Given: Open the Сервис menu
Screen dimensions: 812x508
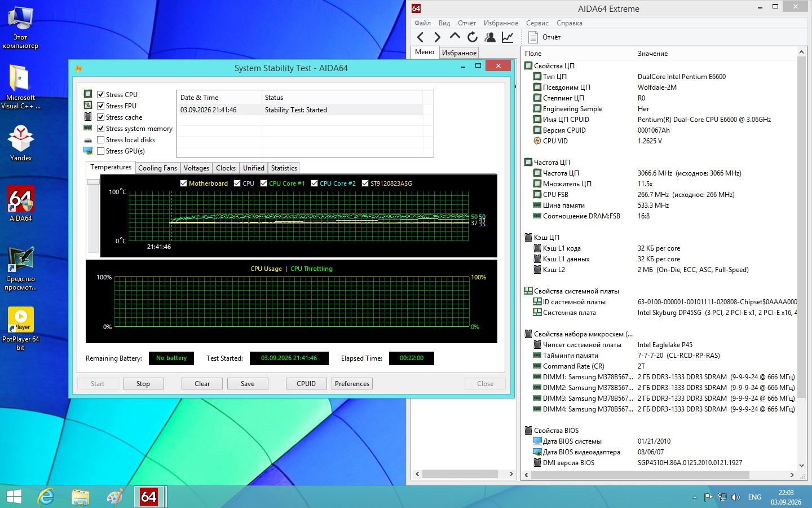Looking at the screenshot, I should [x=537, y=23].
